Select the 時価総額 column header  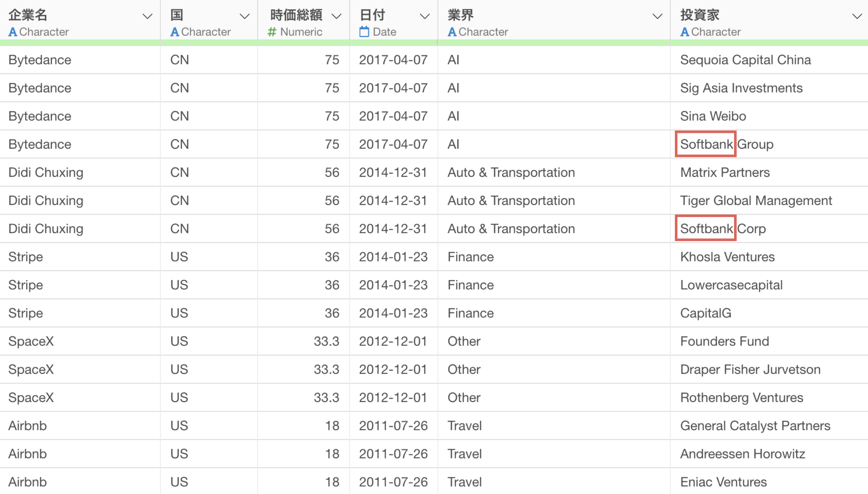(304, 20)
